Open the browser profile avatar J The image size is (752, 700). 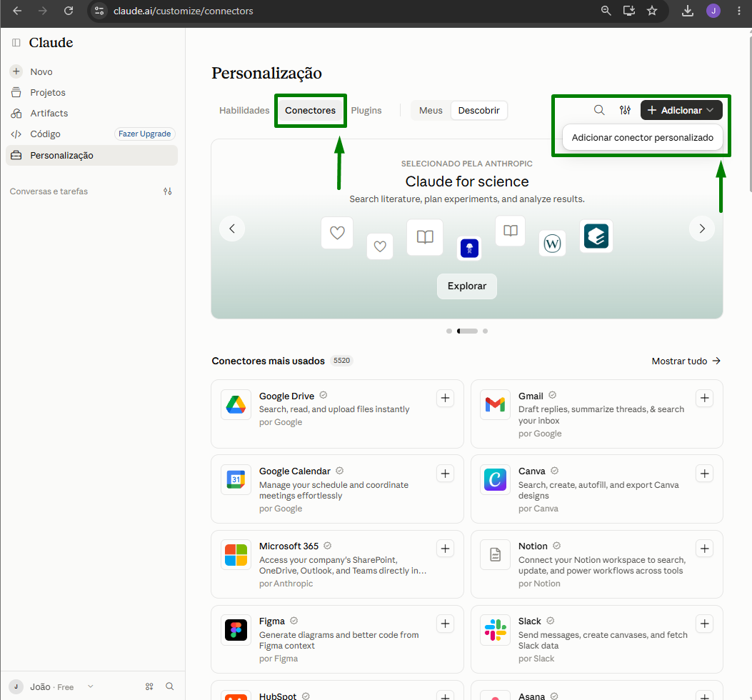click(713, 11)
